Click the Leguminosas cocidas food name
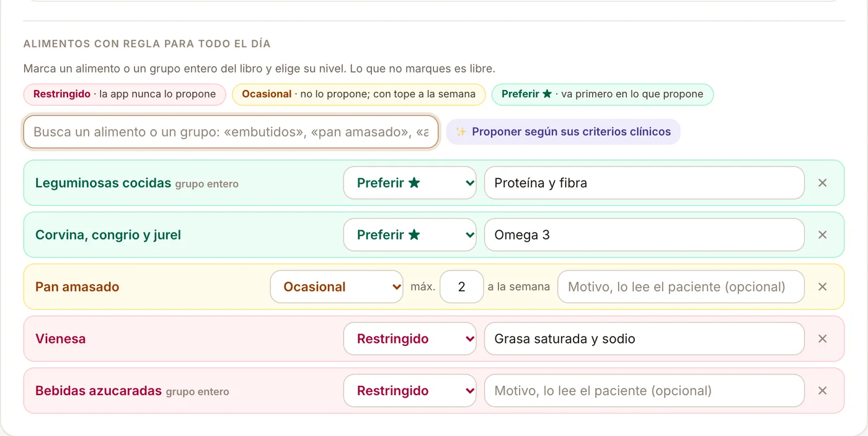 103,183
